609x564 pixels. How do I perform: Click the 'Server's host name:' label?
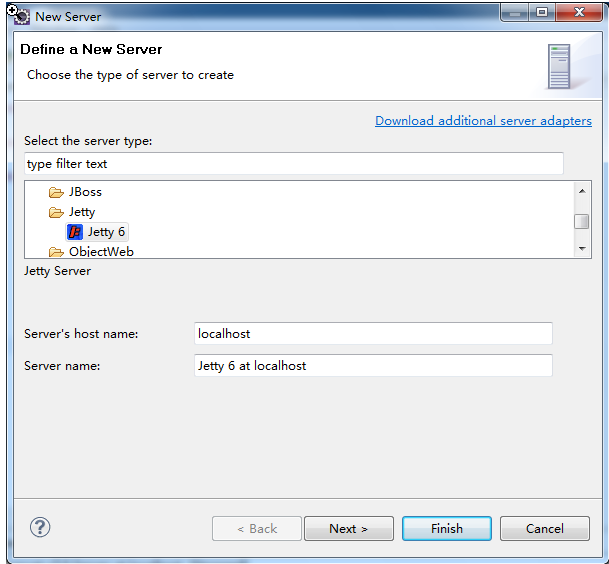81,334
